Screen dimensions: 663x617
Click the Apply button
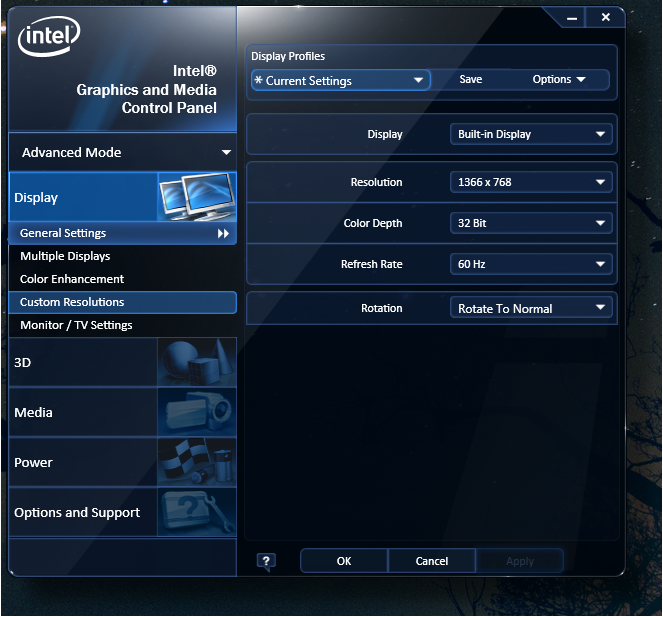520,561
